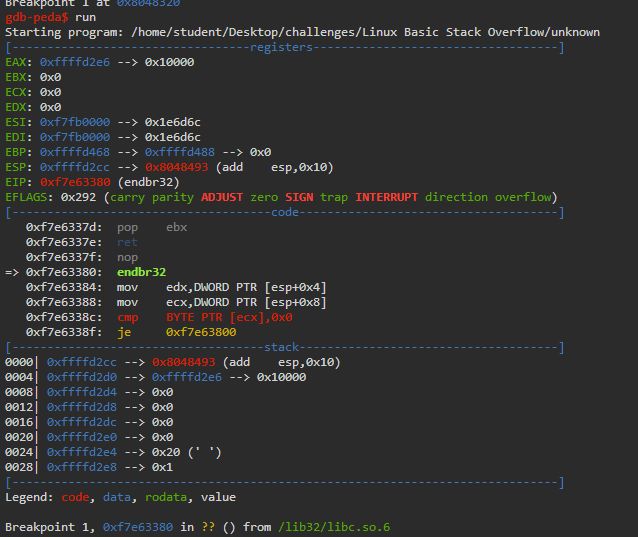Click the 'pop ebx' instruction

tap(152, 228)
